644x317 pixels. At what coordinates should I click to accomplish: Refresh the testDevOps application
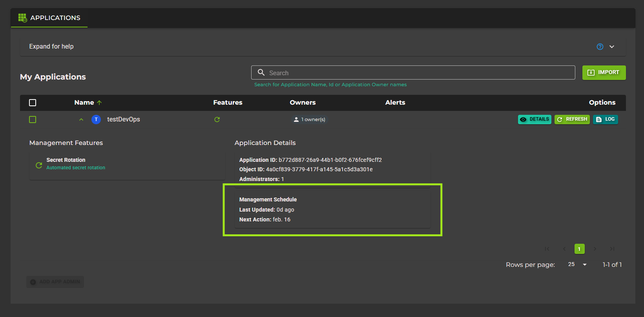tap(572, 120)
